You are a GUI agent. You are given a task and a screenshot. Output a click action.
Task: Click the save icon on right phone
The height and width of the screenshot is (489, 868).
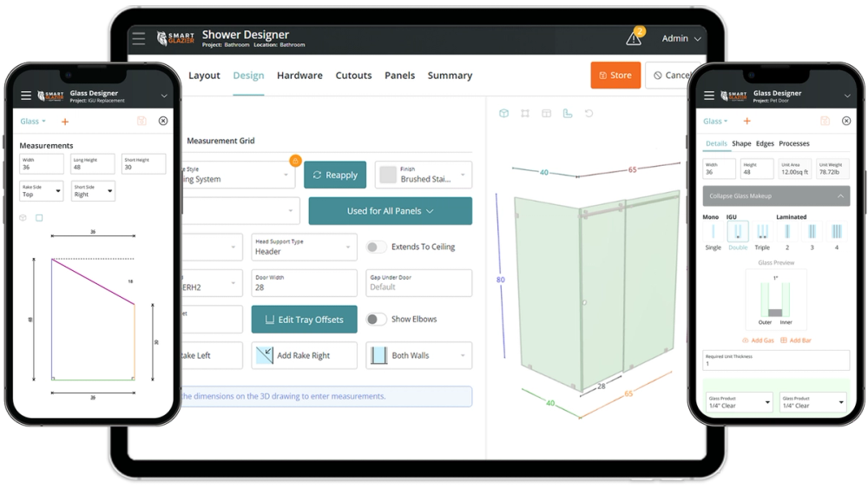coord(825,121)
